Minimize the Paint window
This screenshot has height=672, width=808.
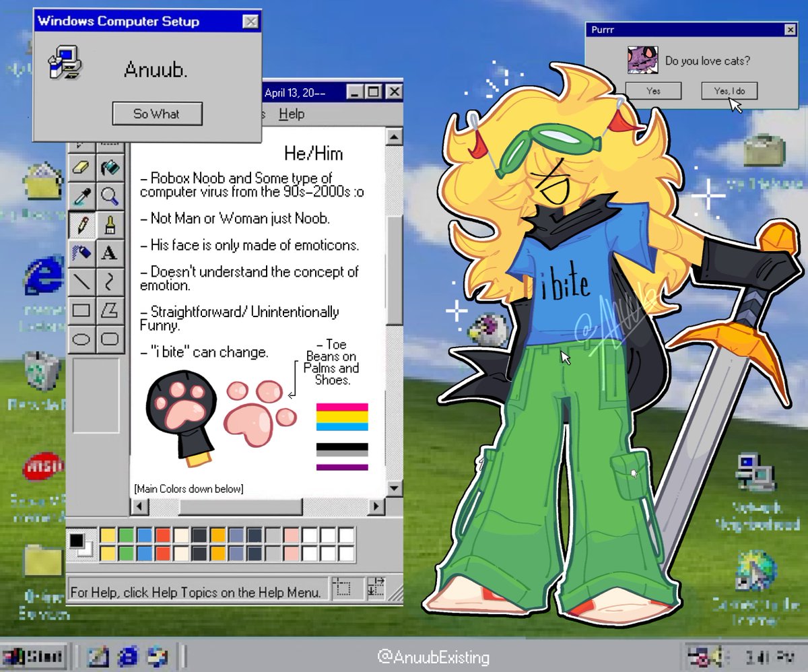coord(356,92)
